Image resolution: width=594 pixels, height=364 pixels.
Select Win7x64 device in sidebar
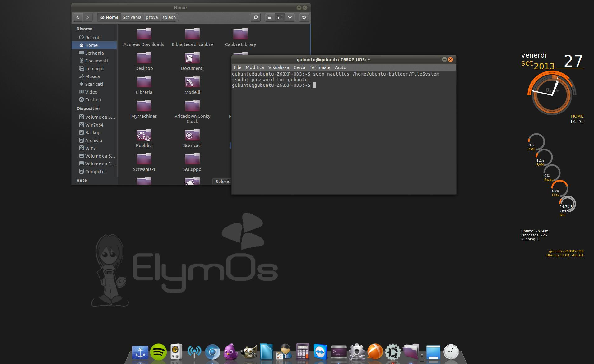(94, 125)
